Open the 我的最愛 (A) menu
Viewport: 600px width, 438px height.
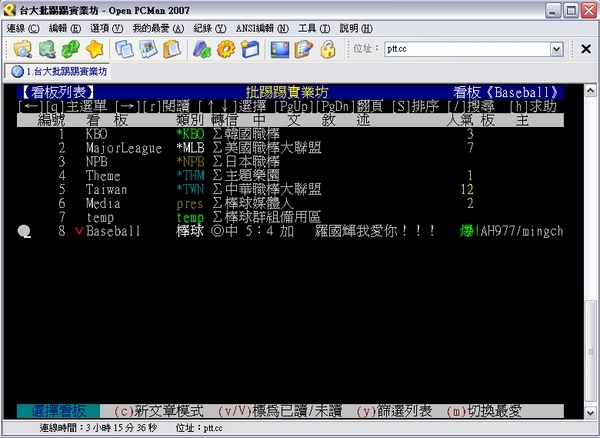point(158,28)
